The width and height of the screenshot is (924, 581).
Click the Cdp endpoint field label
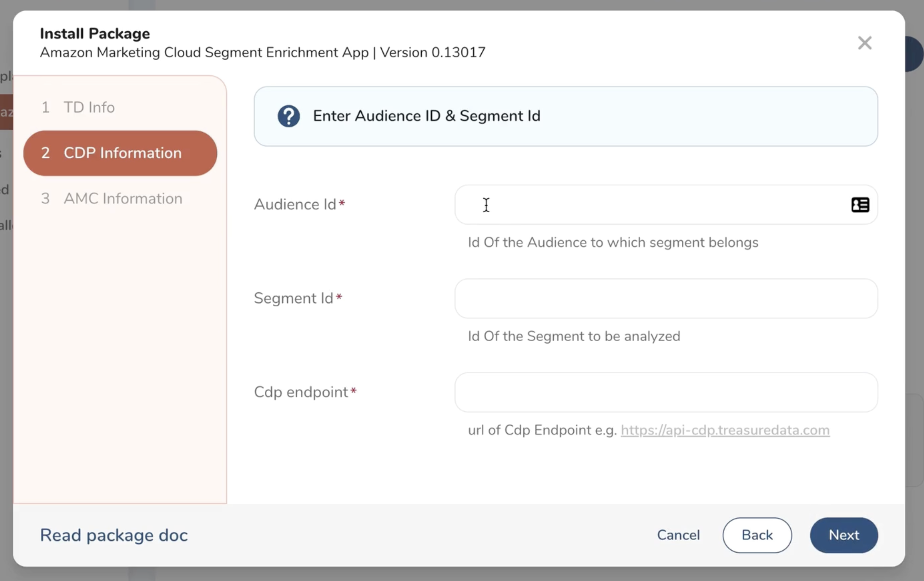301,392
